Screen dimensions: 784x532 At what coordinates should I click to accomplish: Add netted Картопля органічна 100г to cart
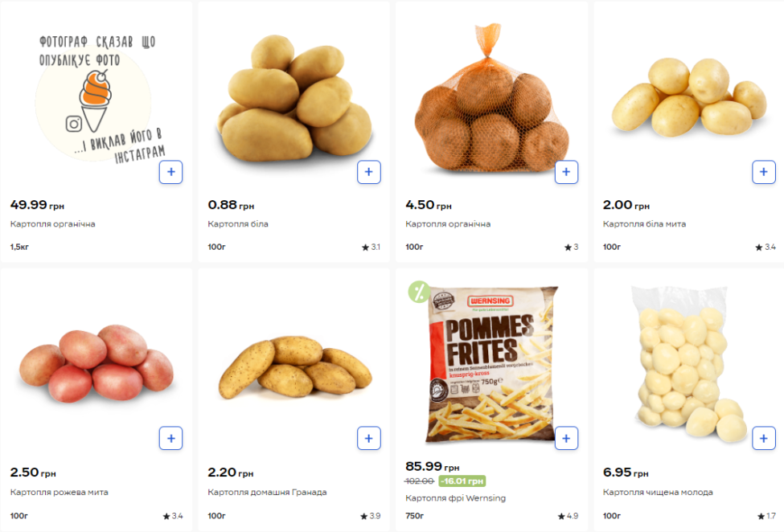click(567, 172)
